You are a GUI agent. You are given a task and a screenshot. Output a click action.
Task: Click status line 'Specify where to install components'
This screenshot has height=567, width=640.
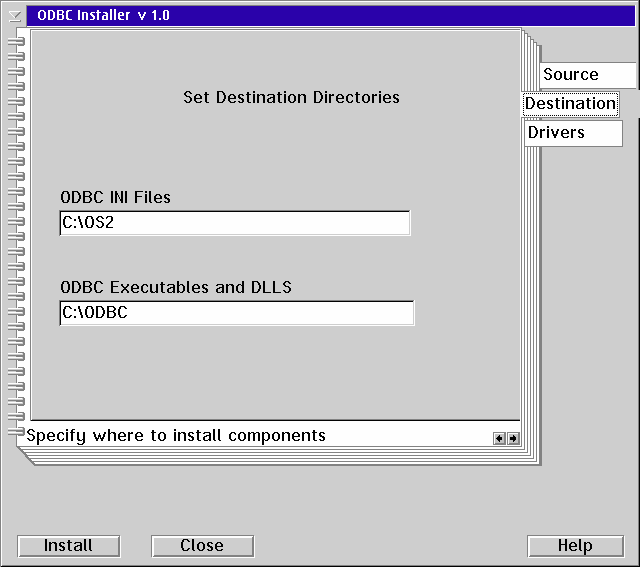176,436
